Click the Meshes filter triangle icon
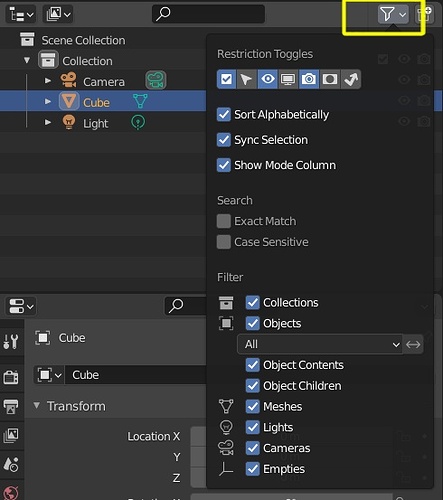The width and height of the screenshot is (443, 500). coord(226,406)
